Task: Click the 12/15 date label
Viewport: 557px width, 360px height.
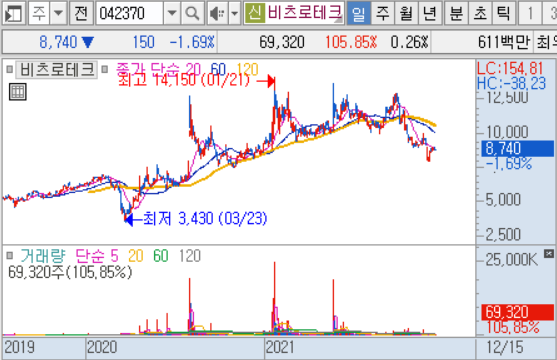Action: [505, 347]
